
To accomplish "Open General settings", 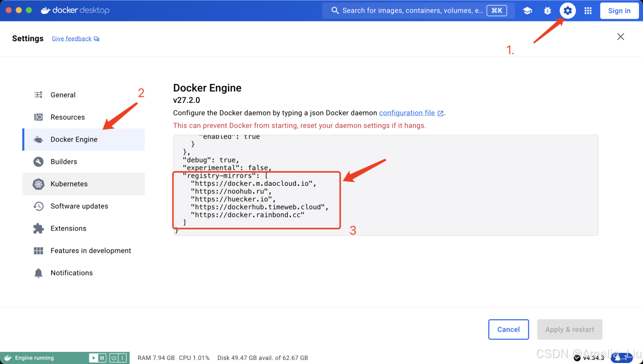I will click(x=63, y=95).
